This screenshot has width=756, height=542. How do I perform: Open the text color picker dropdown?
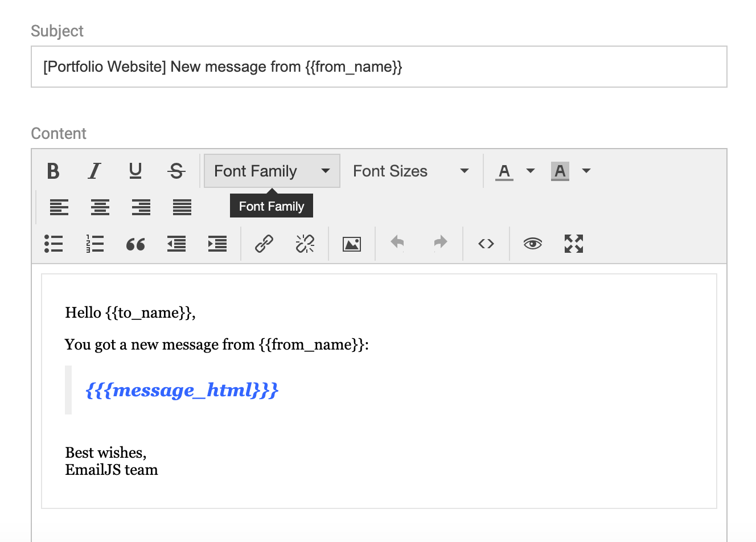coord(530,171)
